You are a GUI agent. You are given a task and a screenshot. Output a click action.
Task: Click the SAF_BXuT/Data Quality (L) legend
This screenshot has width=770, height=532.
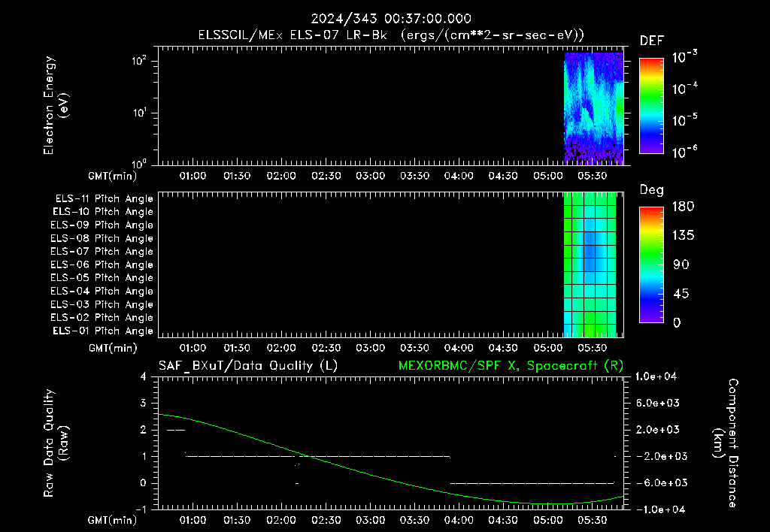point(248,366)
